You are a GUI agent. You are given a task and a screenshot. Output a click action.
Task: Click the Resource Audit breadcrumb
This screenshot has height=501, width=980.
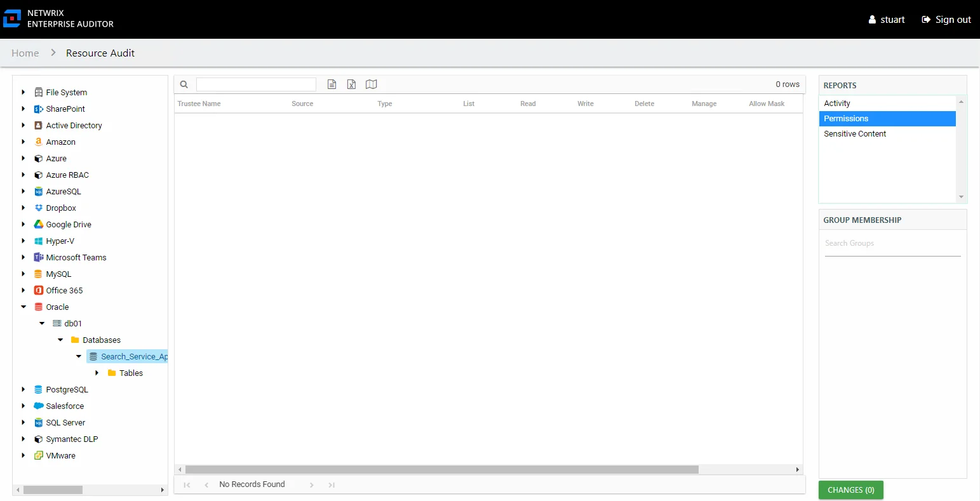[x=100, y=53]
